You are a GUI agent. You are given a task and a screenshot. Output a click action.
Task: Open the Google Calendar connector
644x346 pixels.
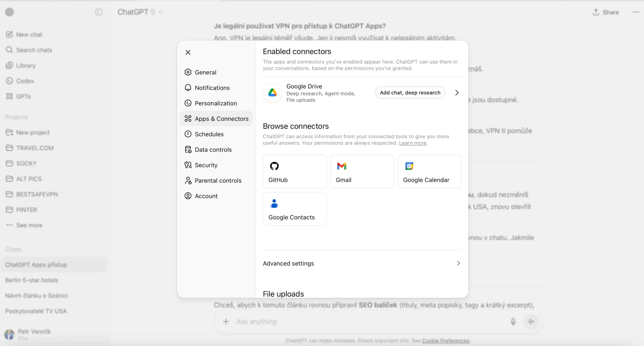(429, 171)
